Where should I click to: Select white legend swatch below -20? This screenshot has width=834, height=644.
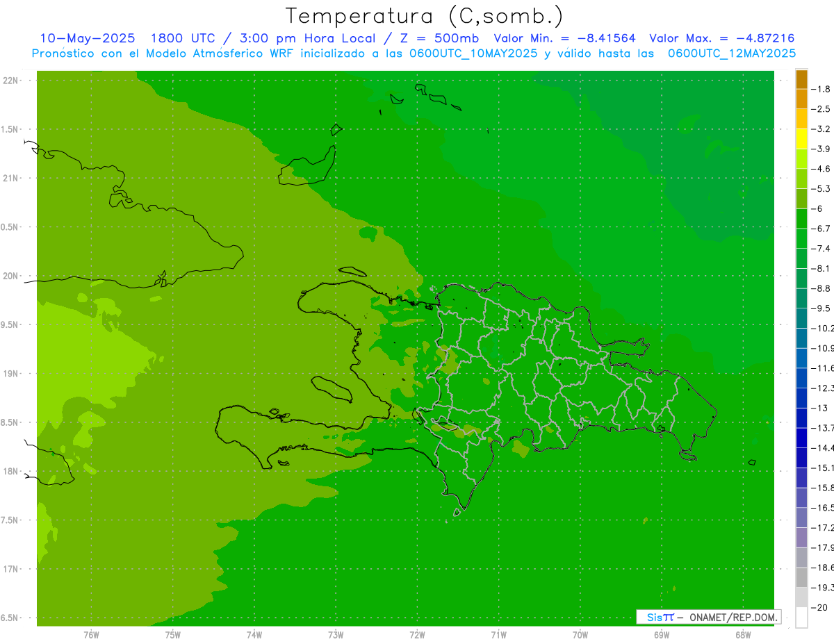point(801,618)
